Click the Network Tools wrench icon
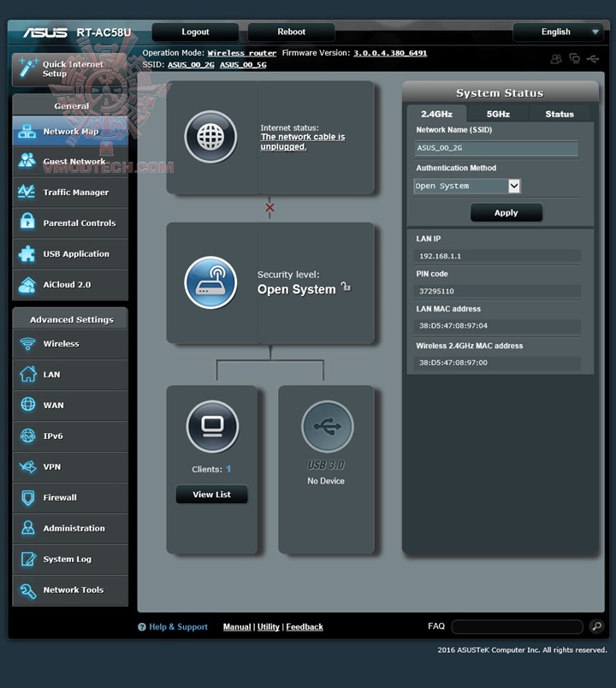Viewport: 616px width, 688px height. (x=28, y=590)
